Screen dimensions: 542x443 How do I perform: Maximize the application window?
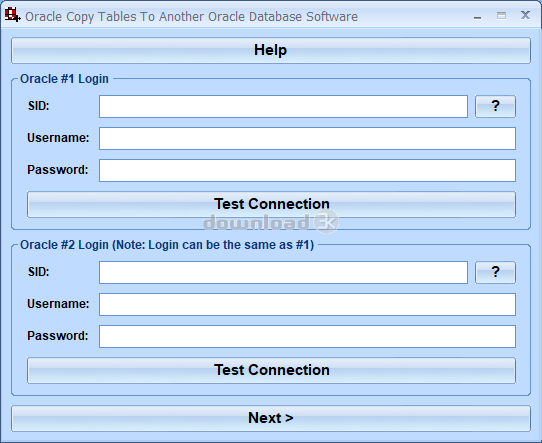coord(501,16)
